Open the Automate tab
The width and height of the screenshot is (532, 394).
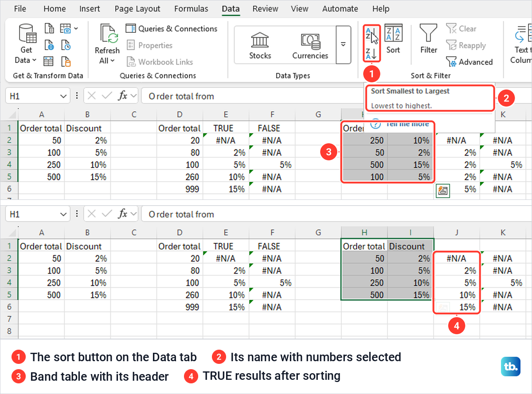point(340,9)
